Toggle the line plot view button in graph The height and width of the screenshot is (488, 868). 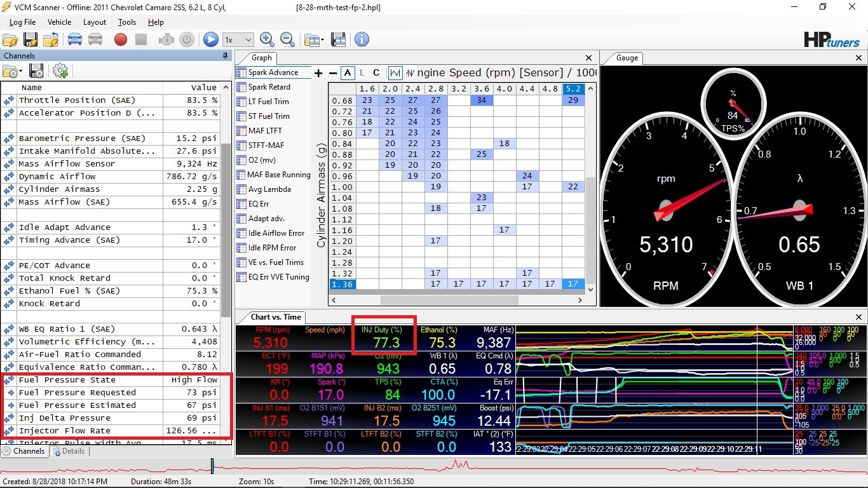[395, 73]
